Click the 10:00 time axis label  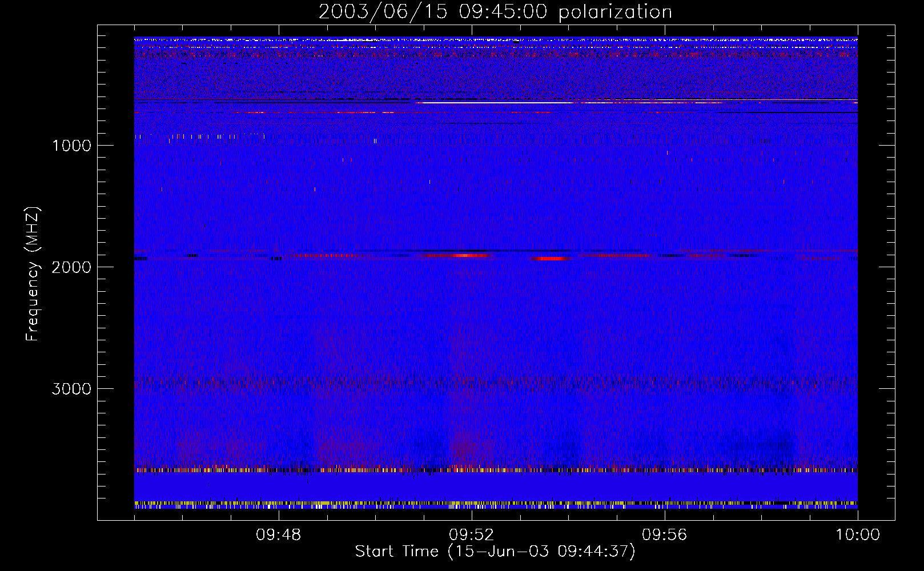tap(858, 535)
